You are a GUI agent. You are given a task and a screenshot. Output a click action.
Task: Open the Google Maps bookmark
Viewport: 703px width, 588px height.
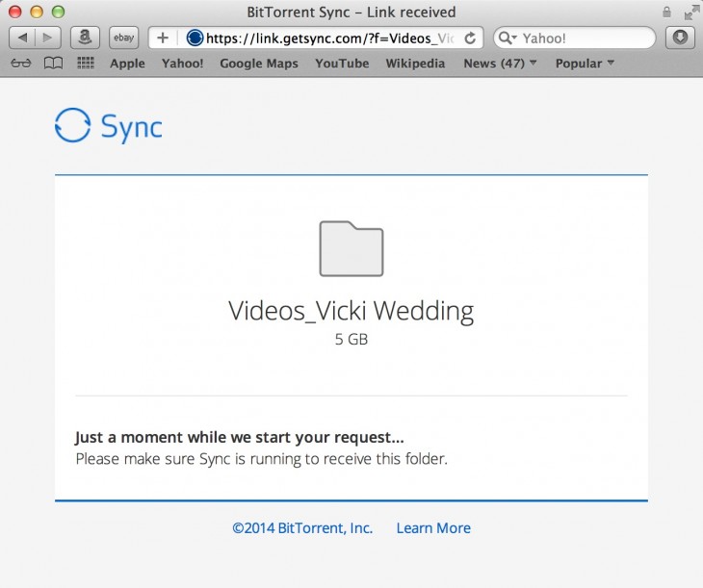point(258,64)
